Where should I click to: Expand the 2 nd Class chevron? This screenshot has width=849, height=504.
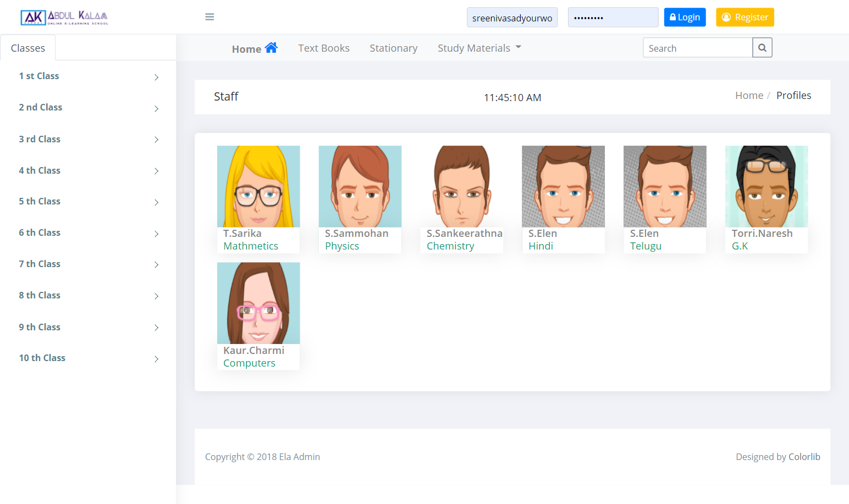tap(156, 108)
